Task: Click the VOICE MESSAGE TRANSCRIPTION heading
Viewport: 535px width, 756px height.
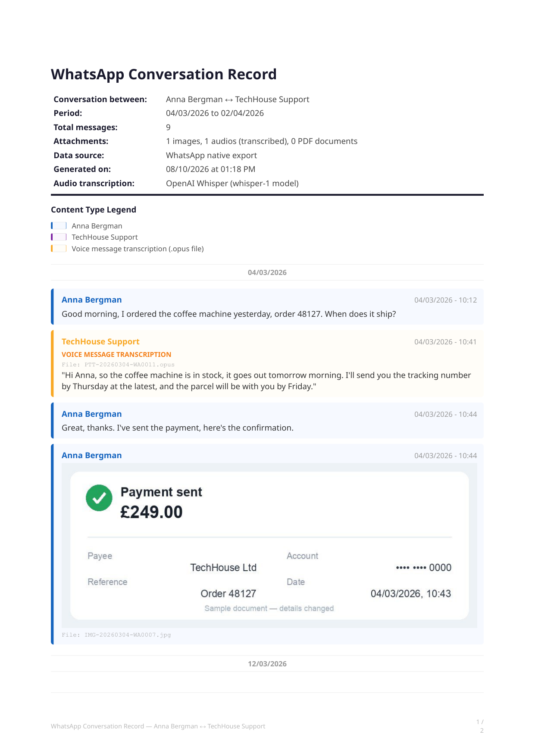Action: point(116,354)
